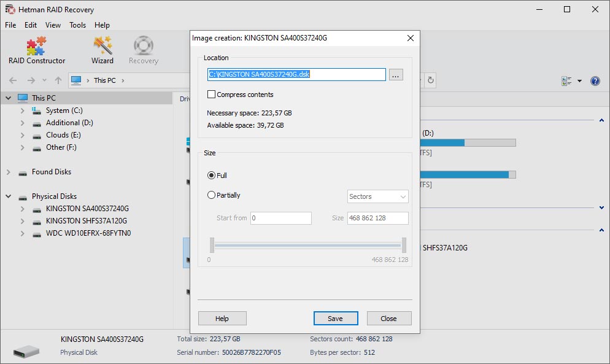Click the image Location path field
This screenshot has width=610, height=364.
tap(296, 74)
